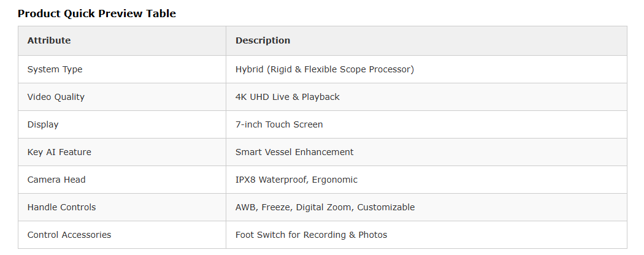Click the Smart Vessel Enhancement text

pyautogui.click(x=294, y=152)
